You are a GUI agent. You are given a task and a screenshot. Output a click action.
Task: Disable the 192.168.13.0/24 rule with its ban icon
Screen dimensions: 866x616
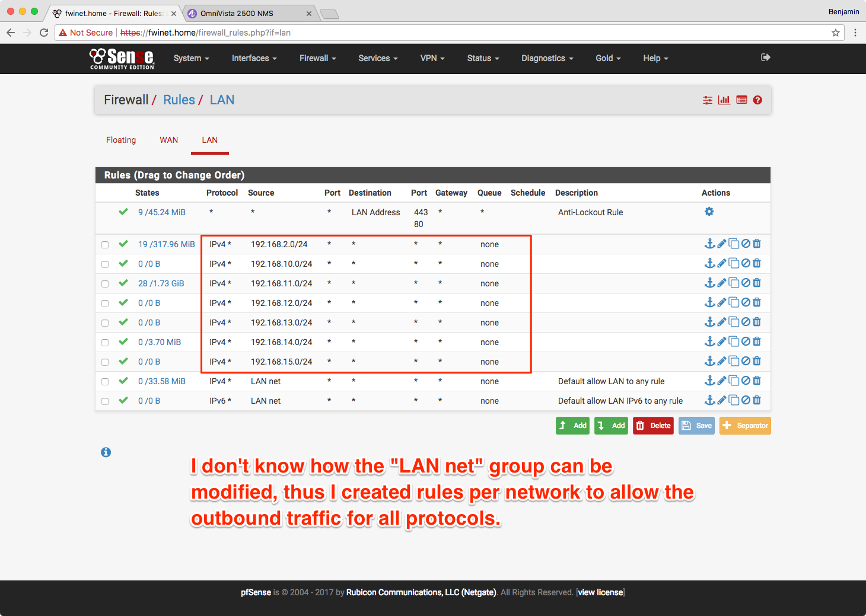pyautogui.click(x=746, y=322)
